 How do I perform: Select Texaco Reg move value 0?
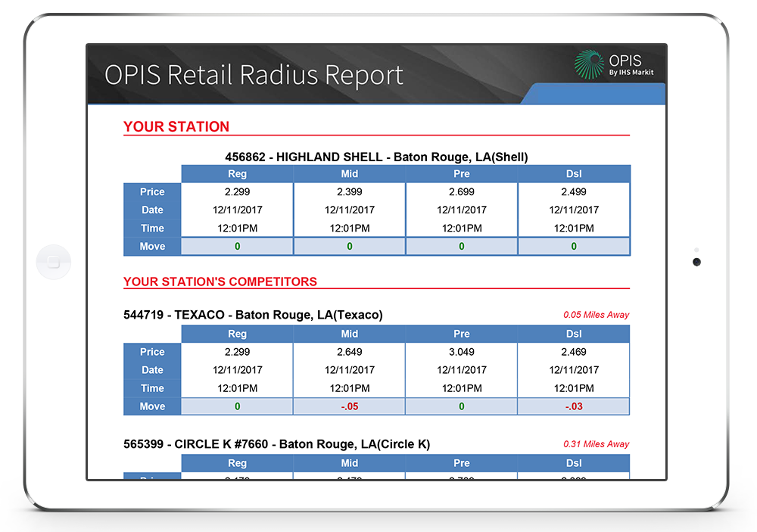[237, 406]
